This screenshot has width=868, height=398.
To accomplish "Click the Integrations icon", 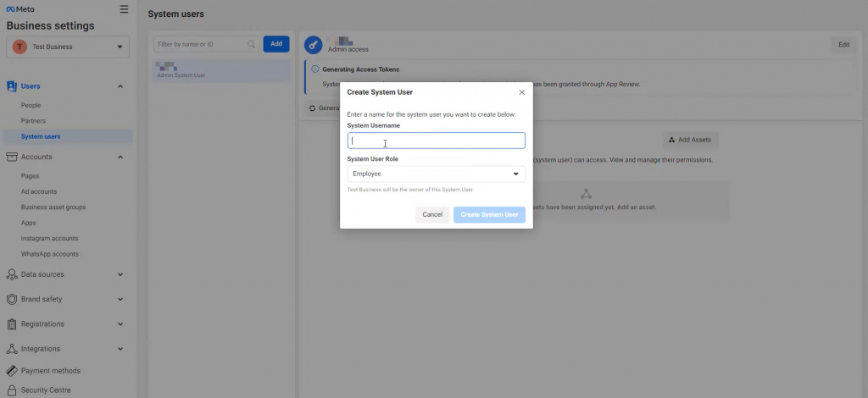I will click(x=12, y=349).
